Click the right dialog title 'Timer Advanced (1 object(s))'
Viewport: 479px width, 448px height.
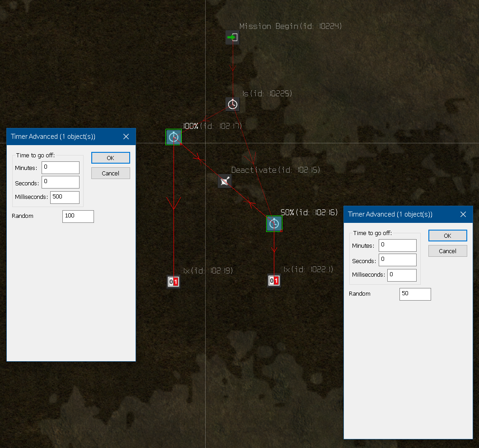coord(390,214)
